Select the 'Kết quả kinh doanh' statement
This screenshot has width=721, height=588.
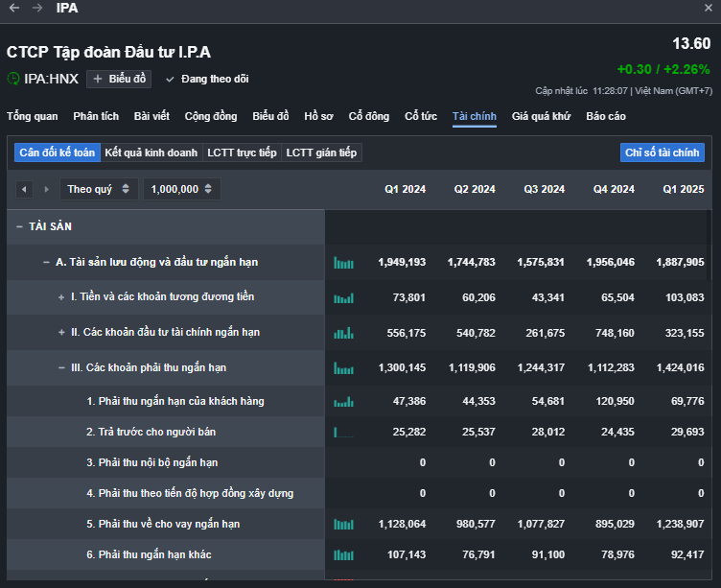point(151,153)
